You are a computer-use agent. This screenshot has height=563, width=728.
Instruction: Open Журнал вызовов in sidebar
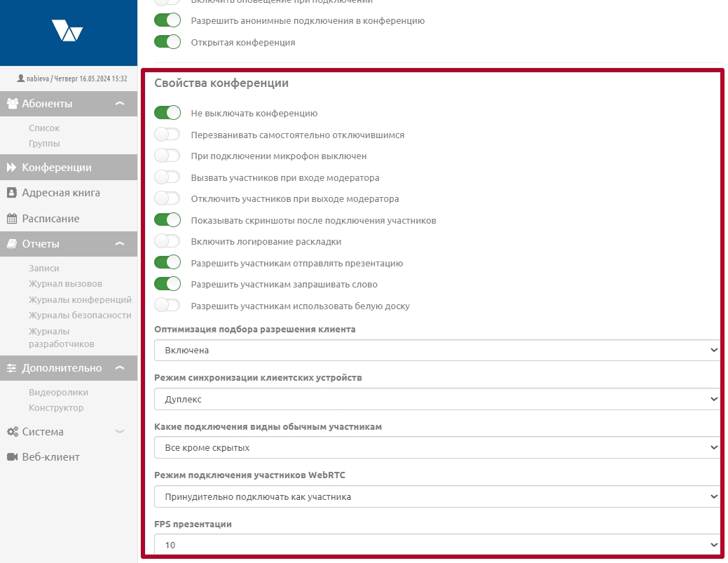tap(65, 284)
